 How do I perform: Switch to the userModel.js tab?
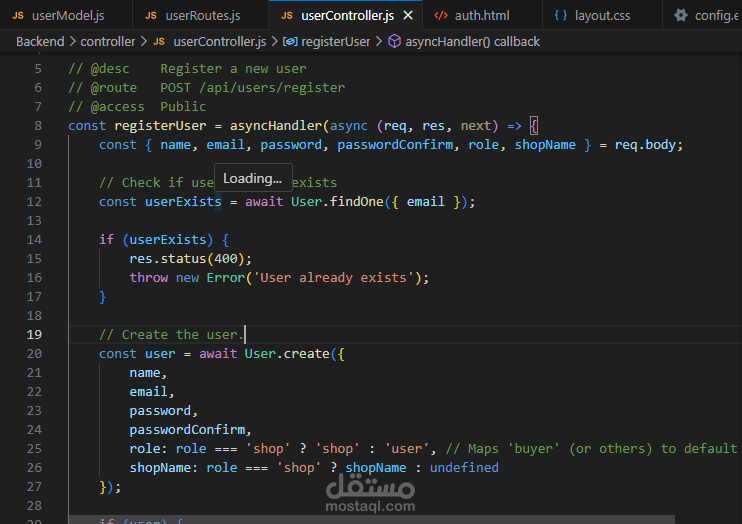tap(66, 16)
